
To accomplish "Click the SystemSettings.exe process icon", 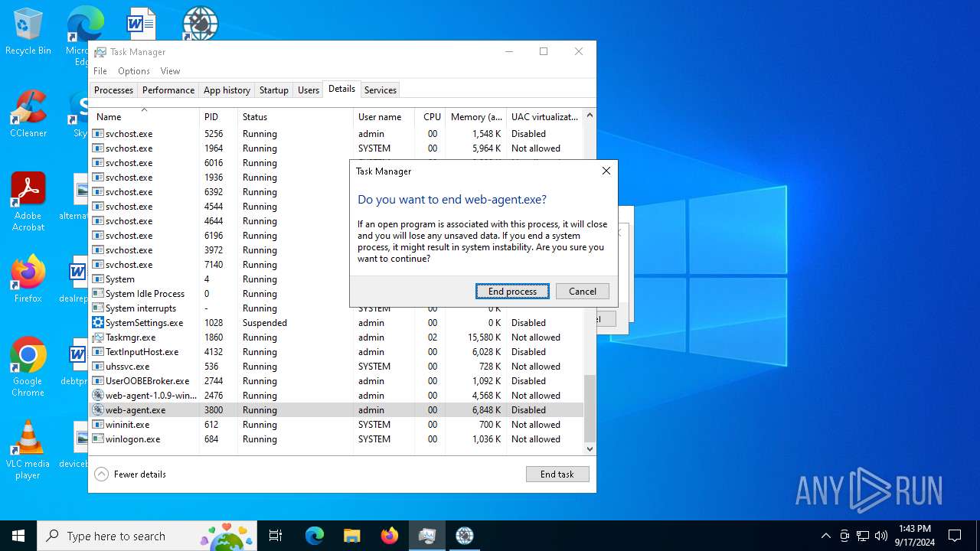I will 98,323.
